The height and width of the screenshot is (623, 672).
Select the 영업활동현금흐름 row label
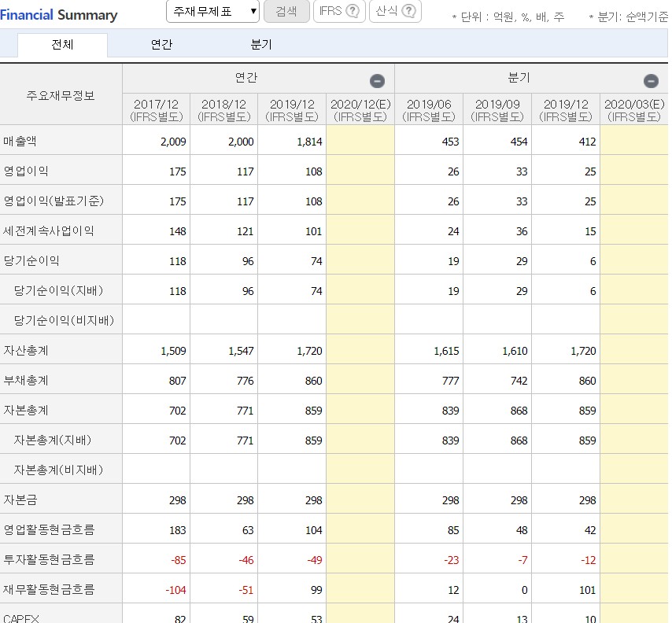[49, 530]
